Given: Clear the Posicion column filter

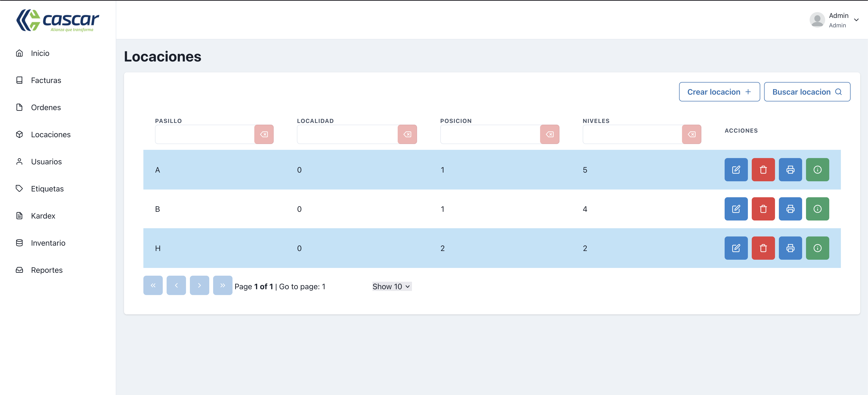Looking at the screenshot, I should coord(550,134).
